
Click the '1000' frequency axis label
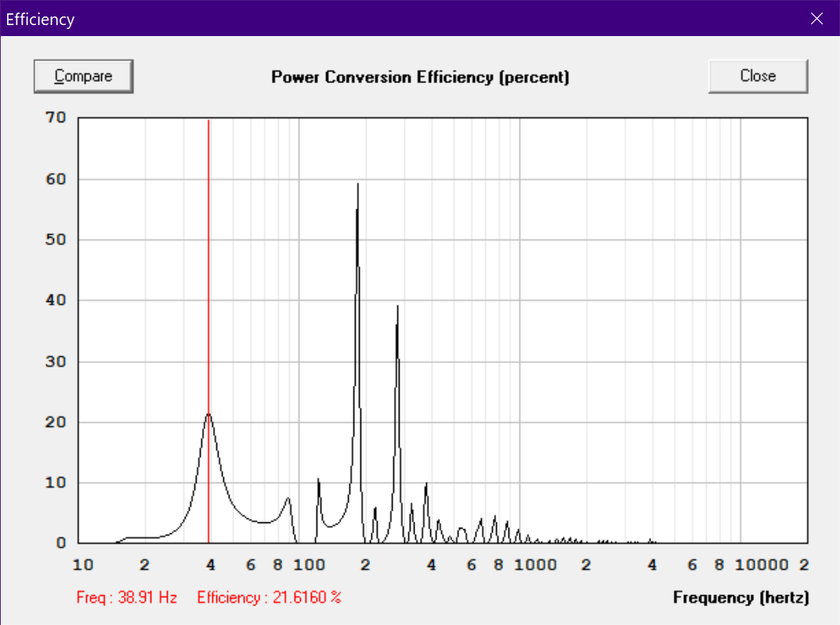535,565
